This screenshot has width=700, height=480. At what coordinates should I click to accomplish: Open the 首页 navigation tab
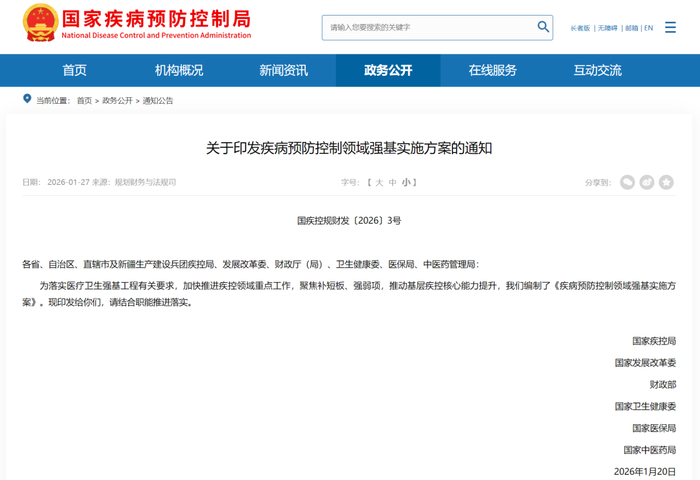point(75,70)
